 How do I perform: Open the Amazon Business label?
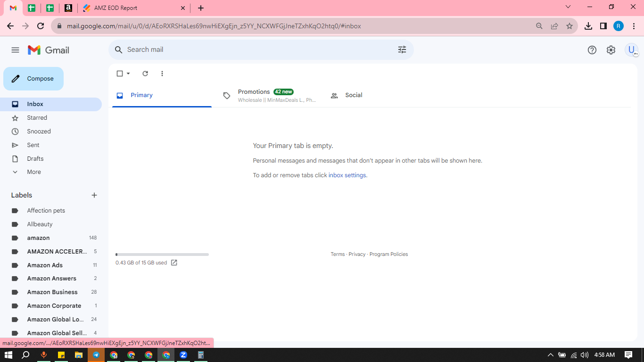[51, 292]
